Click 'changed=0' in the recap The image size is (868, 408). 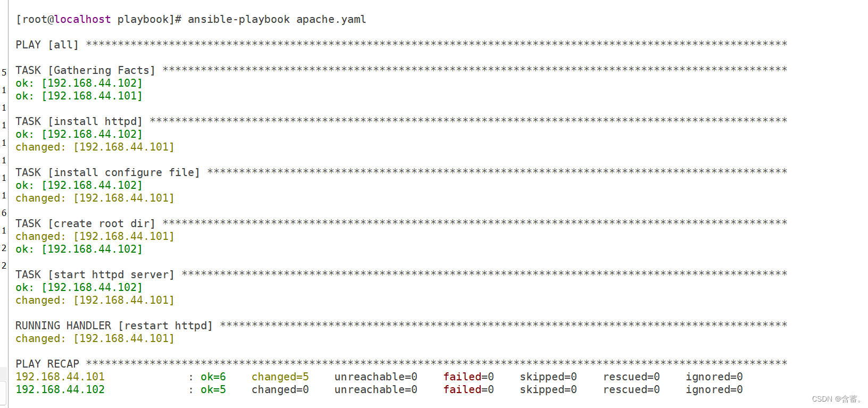(280, 389)
